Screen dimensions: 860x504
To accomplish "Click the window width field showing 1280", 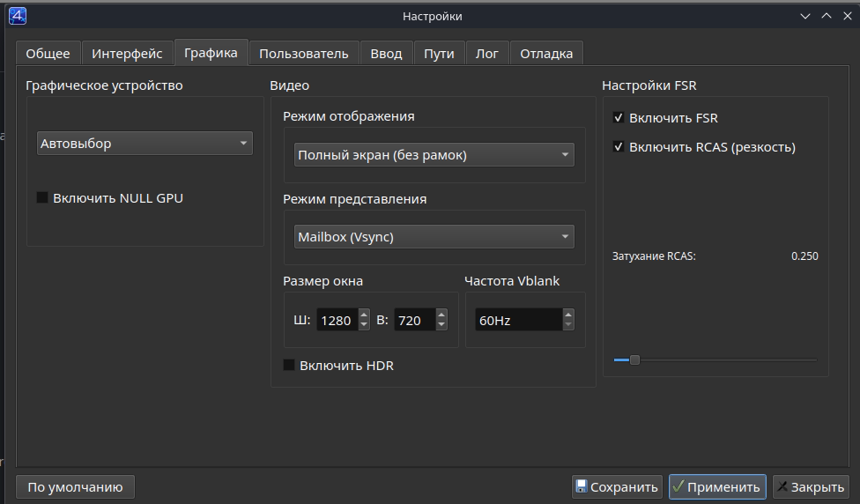I will pos(336,321).
